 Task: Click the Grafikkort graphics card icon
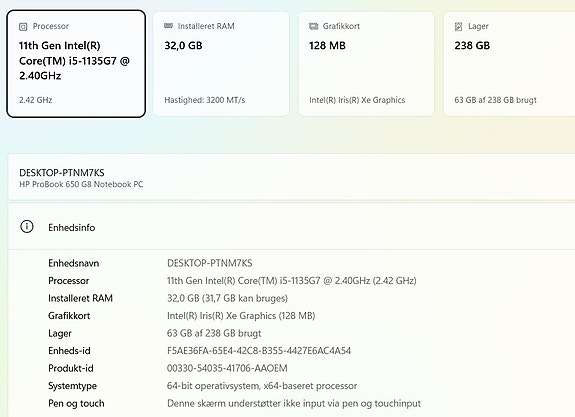click(314, 26)
